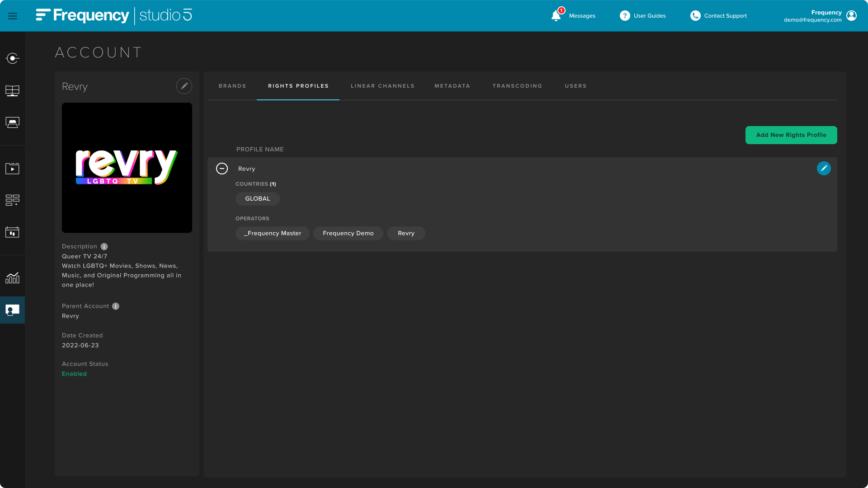Image resolution: width=868 pixels, height=488 pixels.
Task: Click the Revry profile name text
Action: pos(246,169)
